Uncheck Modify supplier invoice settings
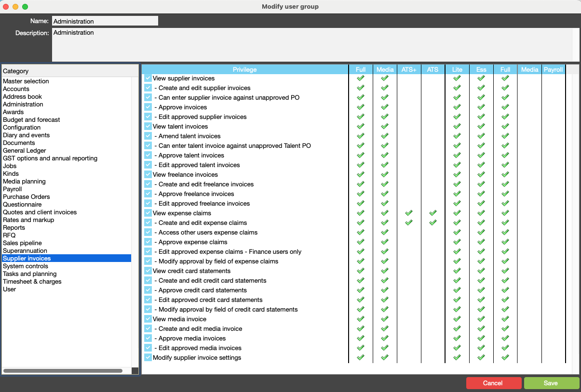581x392 pixels. (148, 357)
